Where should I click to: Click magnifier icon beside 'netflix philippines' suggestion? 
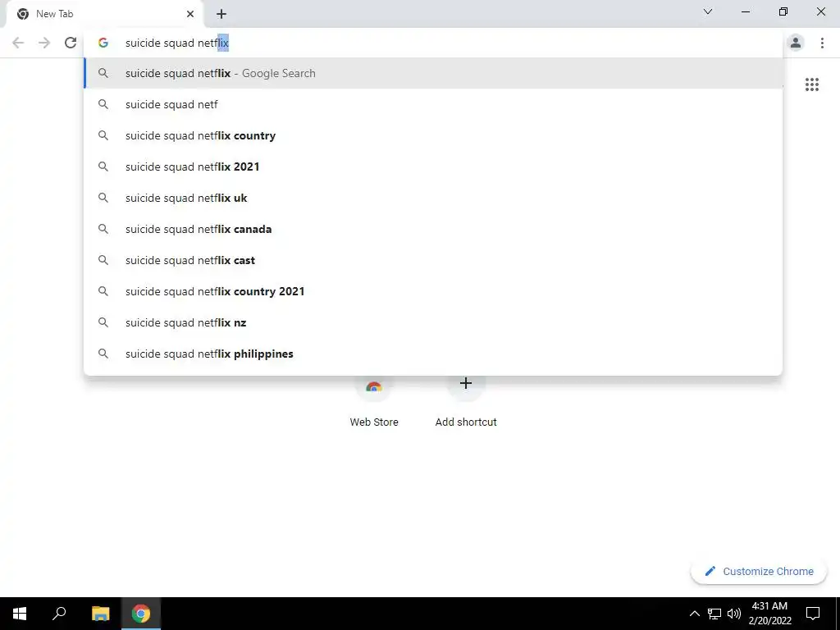click(103, 354)
